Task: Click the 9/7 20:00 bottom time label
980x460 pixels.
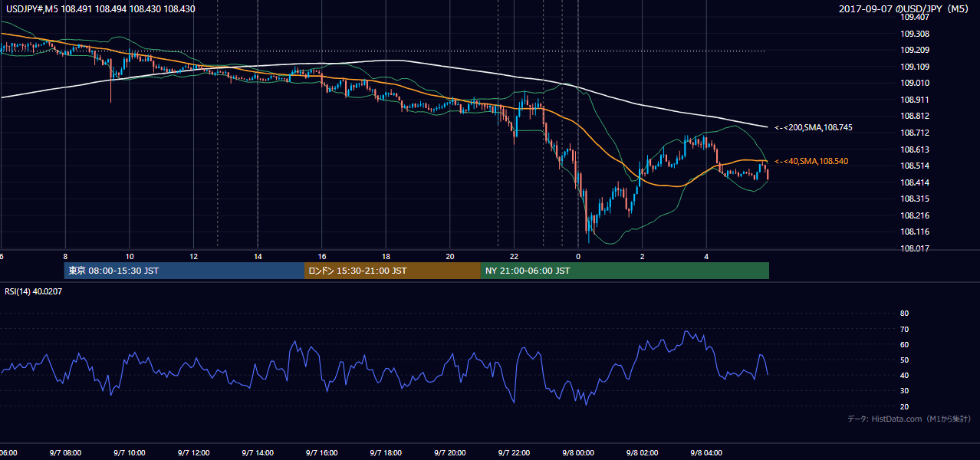Action: [449, 453]
